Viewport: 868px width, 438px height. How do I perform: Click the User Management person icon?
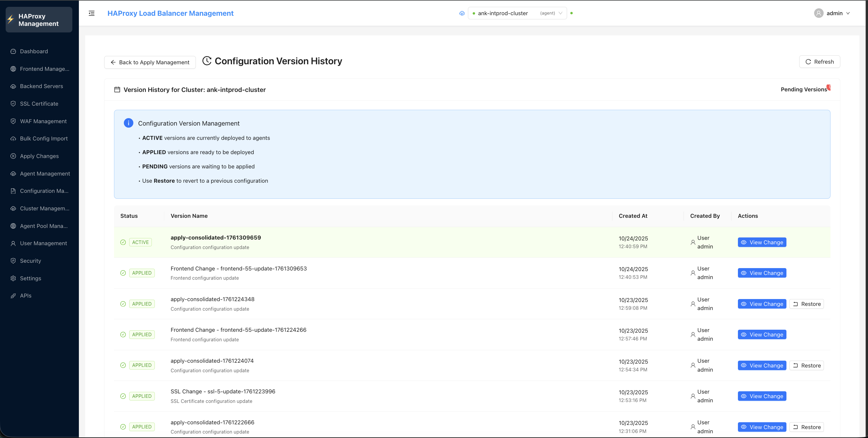click(13, 243)
